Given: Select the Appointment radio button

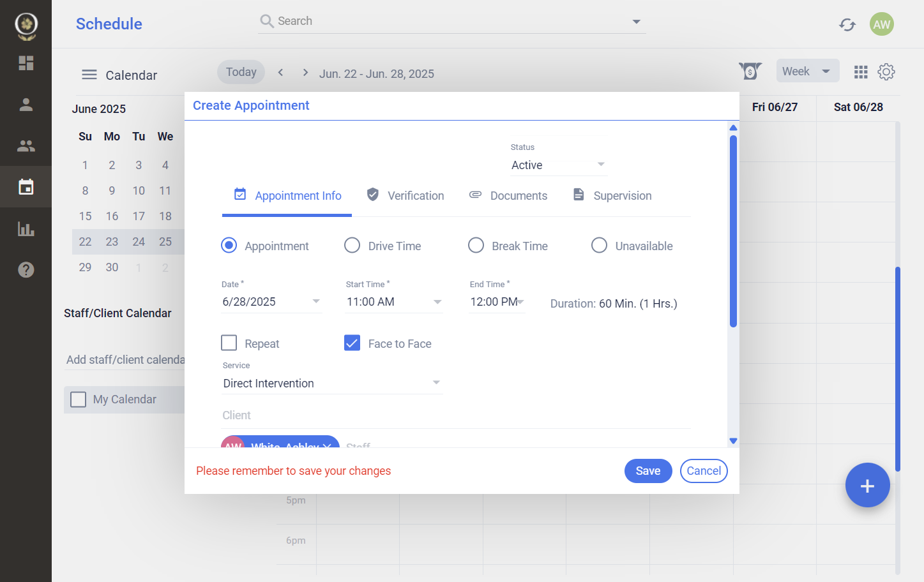Looking at the screenshot, I should 229,246.
